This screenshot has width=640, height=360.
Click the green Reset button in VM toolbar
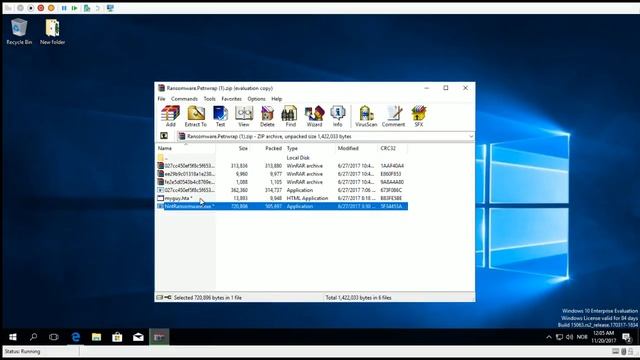pos(74,8)
